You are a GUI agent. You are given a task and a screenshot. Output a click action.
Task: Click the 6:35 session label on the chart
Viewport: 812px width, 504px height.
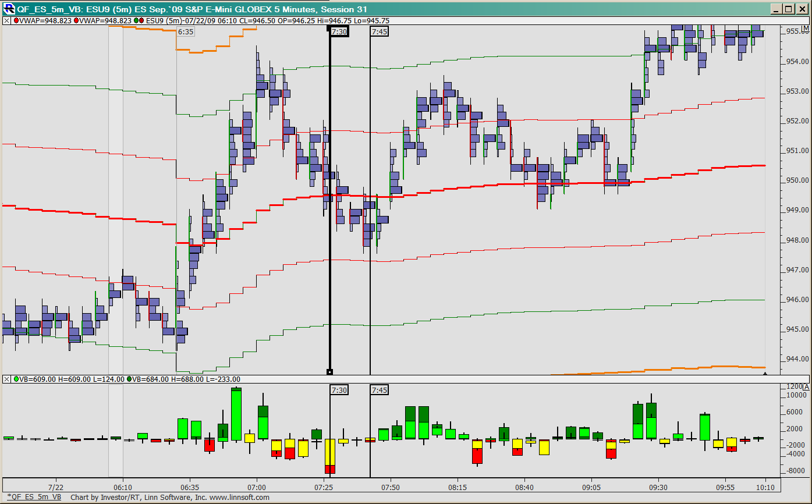pyautogui.click(x=186, y=32)
